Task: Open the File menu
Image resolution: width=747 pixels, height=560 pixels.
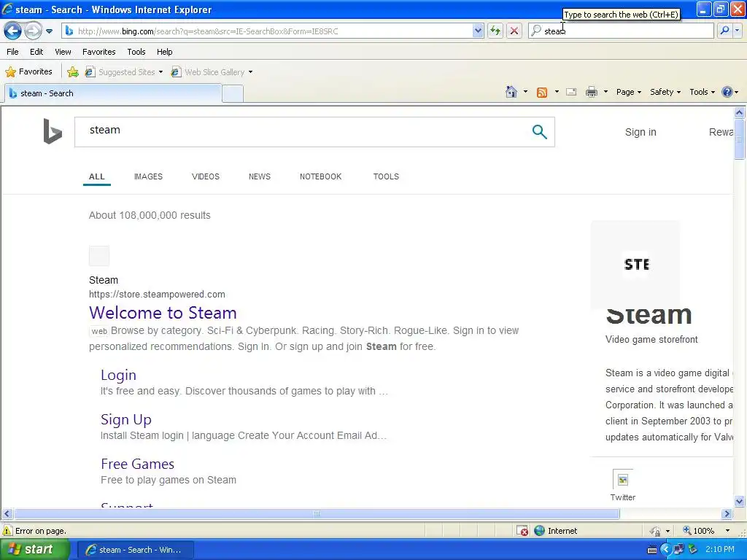Action: (13, 52)
